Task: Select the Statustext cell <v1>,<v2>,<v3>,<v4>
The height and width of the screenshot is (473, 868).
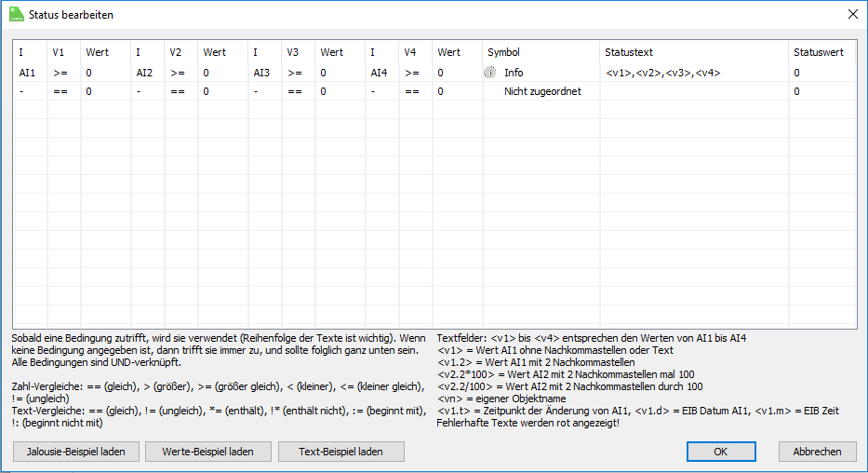Action: 694,73
